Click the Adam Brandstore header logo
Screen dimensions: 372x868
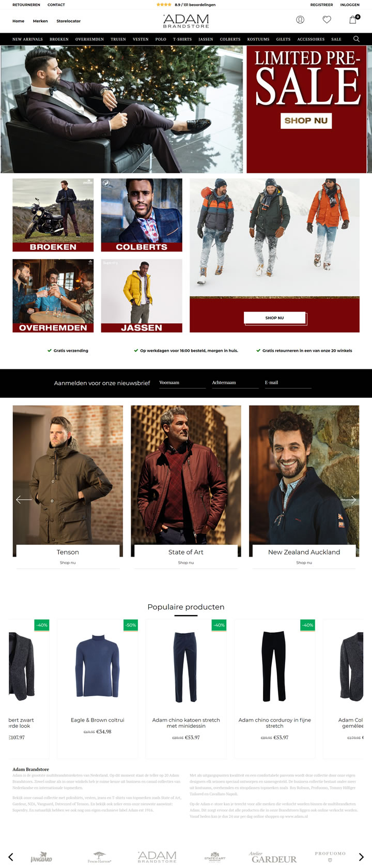point(186,21)
